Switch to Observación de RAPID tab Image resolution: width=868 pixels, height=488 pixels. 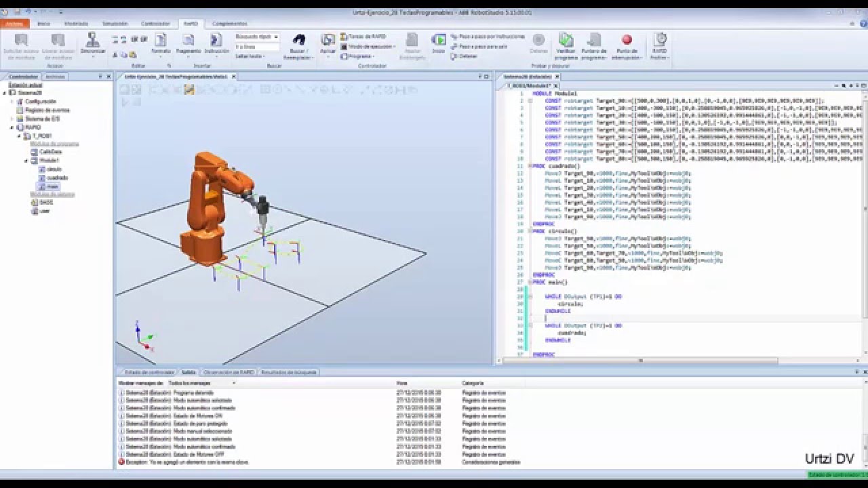229,372
